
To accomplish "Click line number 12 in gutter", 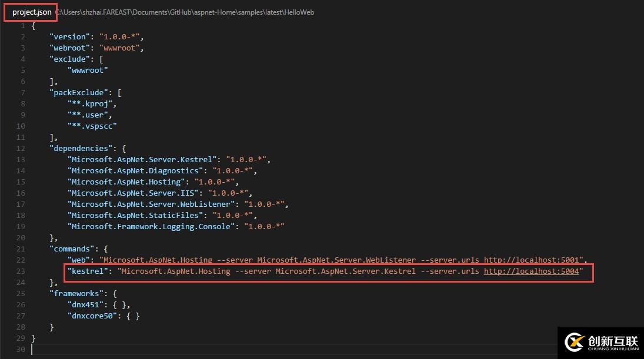I will click(x=21, y=149).
